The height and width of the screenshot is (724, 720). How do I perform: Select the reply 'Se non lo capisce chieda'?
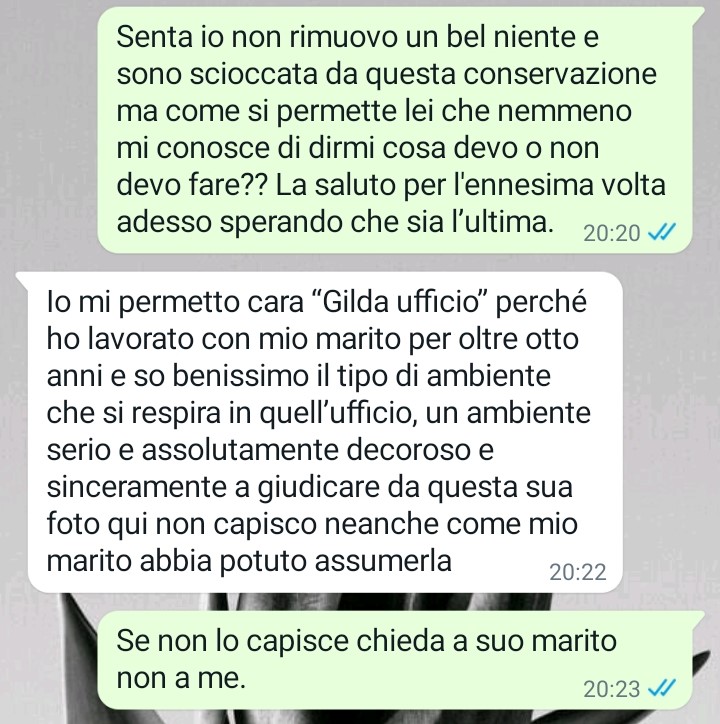(x=395, y=660)
